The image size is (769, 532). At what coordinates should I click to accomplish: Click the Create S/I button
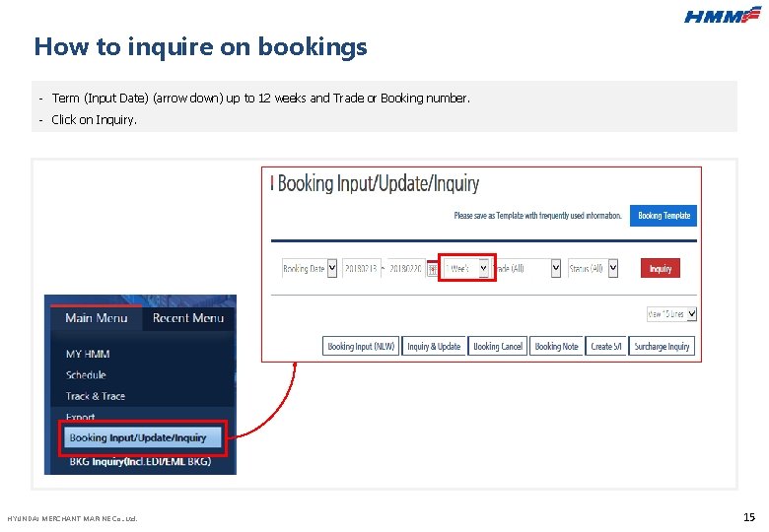coord(605,347)
